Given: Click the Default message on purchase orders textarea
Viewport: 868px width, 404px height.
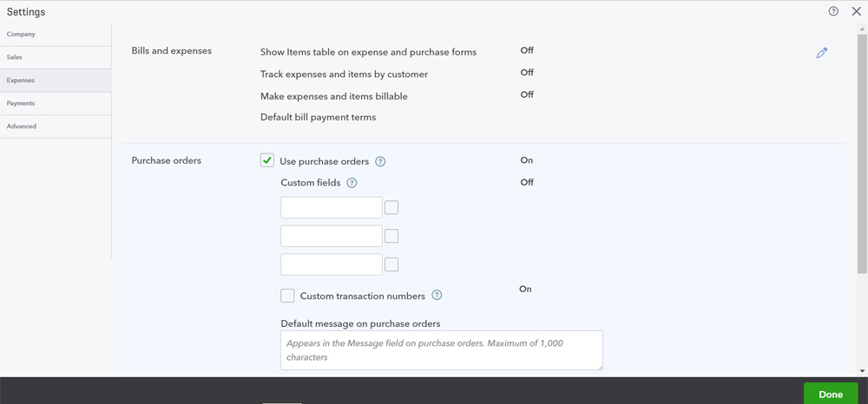Looking at the screenshot, I should [x=441, y=350].
